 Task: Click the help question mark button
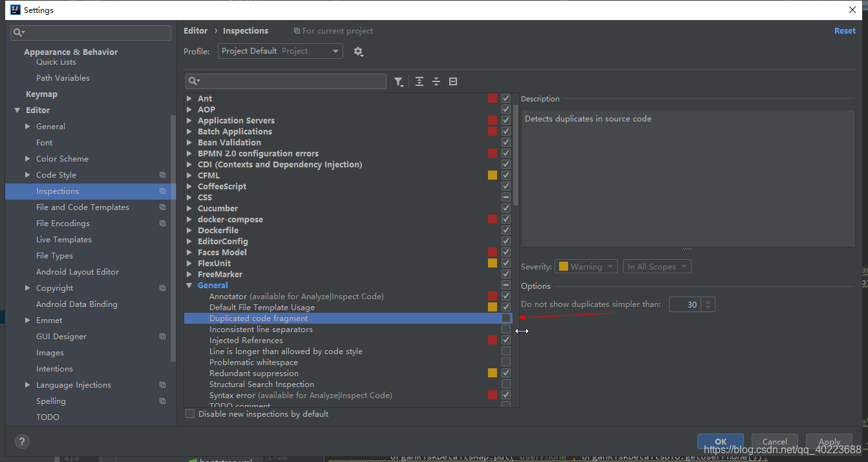click(x=22, y=442)
